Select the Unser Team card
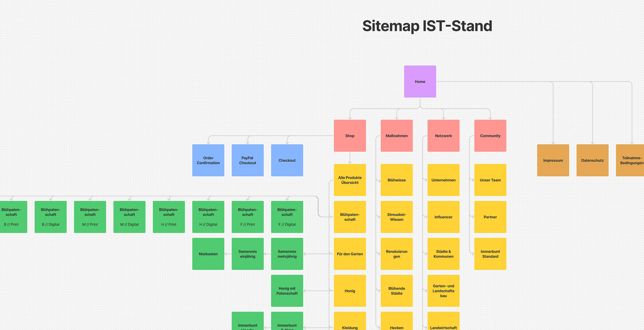 pyautogui.click(x=490, y=180)
